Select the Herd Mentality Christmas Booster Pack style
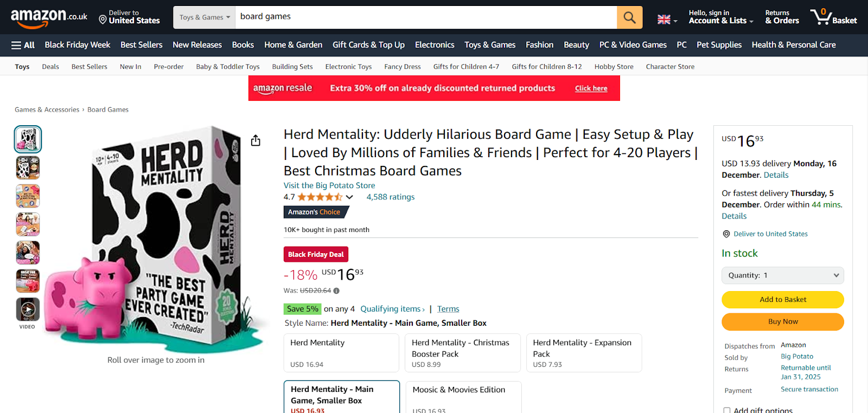This screenshot has width=868, height=413. coord(462,353)
